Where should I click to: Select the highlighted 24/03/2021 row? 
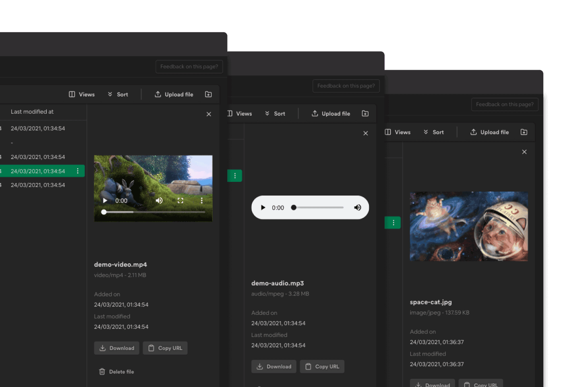[x=38, y=171]
